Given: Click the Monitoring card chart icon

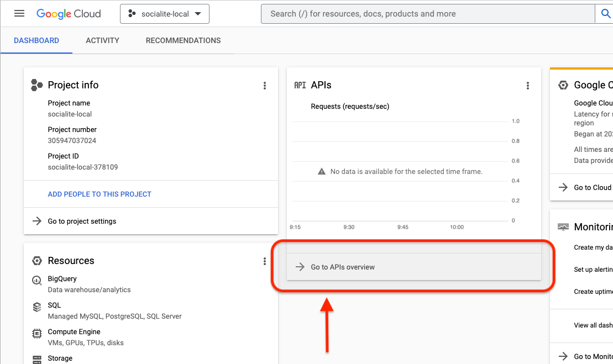Looking at the screenshot, I should point(563,227).
